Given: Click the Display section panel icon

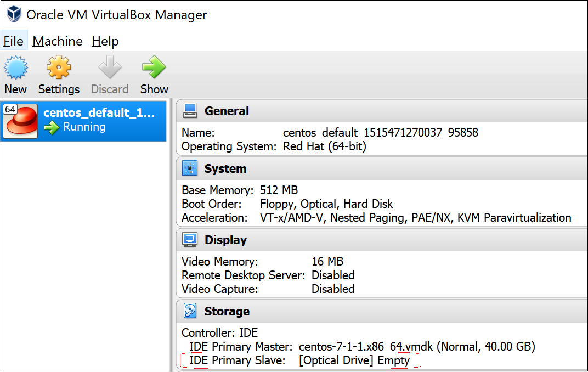Looking at the screenshot, I should 190,239.
